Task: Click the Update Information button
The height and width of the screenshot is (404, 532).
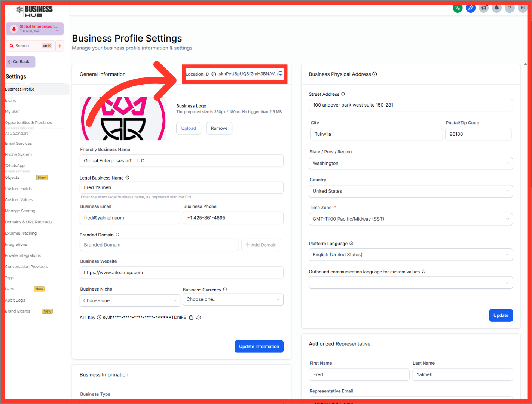Action: point(259,346)
